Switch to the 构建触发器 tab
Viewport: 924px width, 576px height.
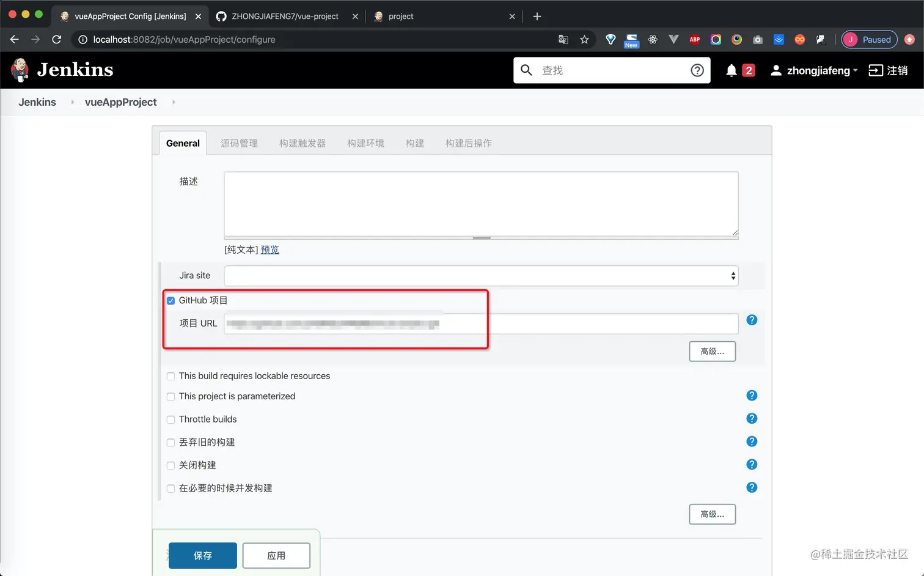(x=302, y=143)
